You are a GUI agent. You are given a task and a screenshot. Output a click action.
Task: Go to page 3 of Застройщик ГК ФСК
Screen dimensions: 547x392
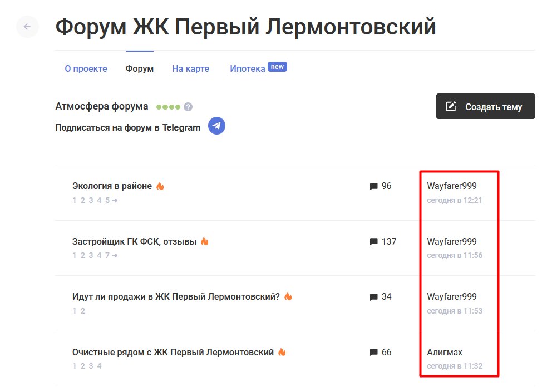tap(91, 255)
